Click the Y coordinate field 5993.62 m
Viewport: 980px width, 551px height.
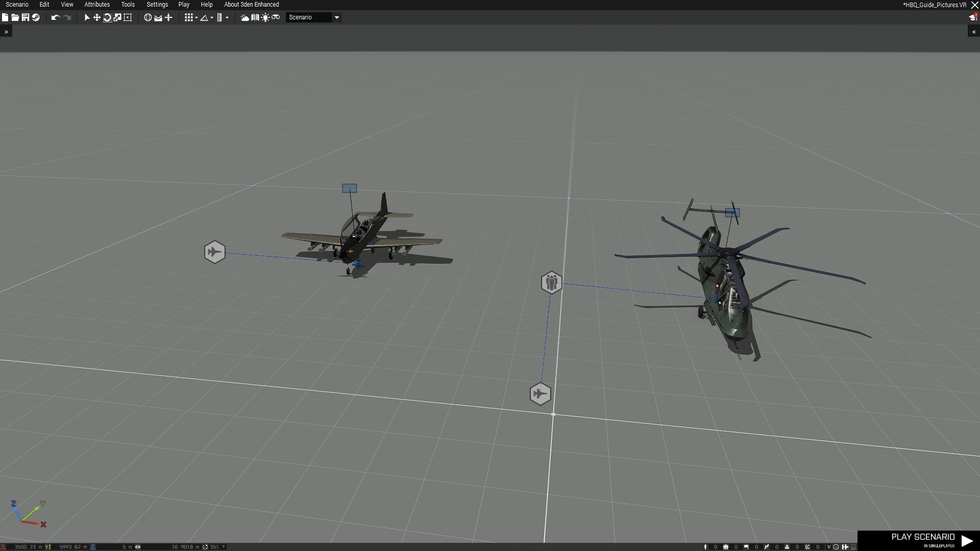click(x=70, y=547)
